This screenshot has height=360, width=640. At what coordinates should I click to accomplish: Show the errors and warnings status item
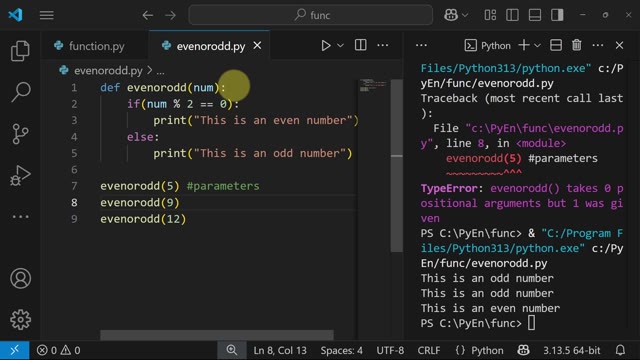tap(58, 350)
